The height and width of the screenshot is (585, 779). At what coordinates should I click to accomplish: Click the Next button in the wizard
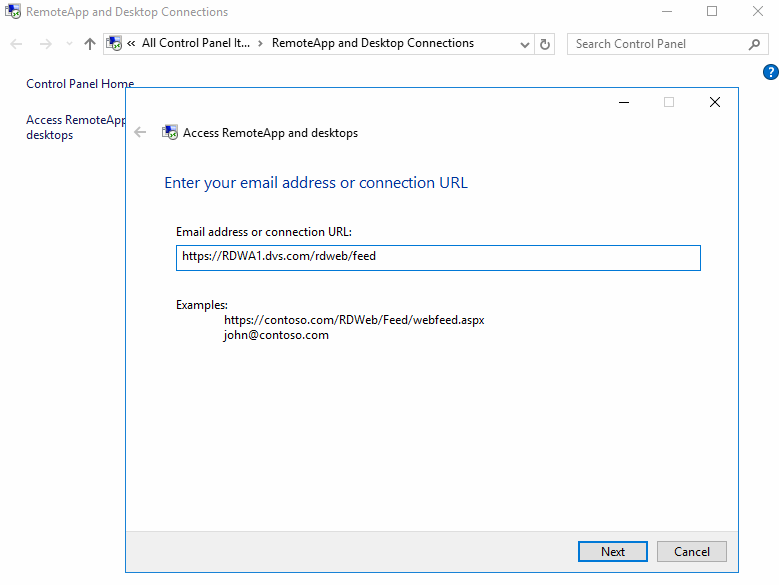click(x=613, y=551)
